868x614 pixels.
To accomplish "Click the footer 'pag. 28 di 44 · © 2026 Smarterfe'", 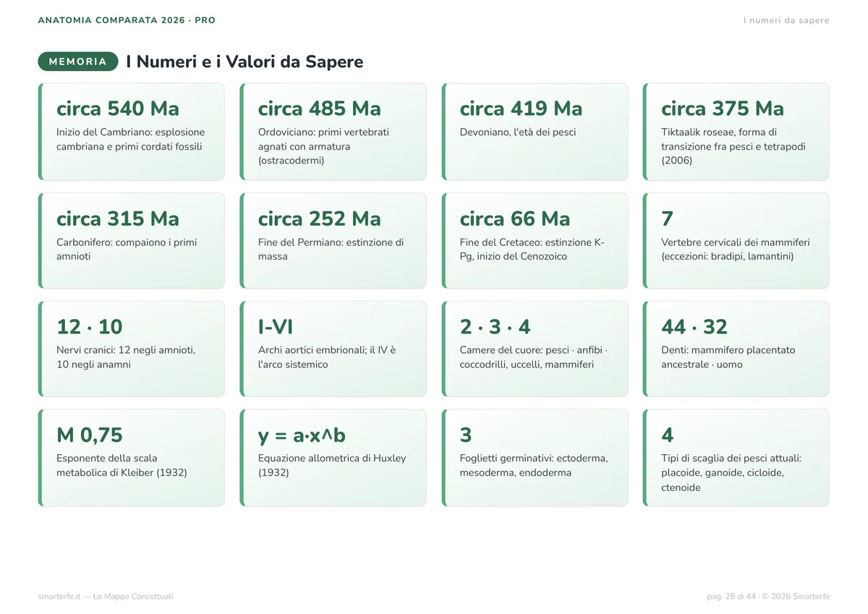I will tap(768, 597).
